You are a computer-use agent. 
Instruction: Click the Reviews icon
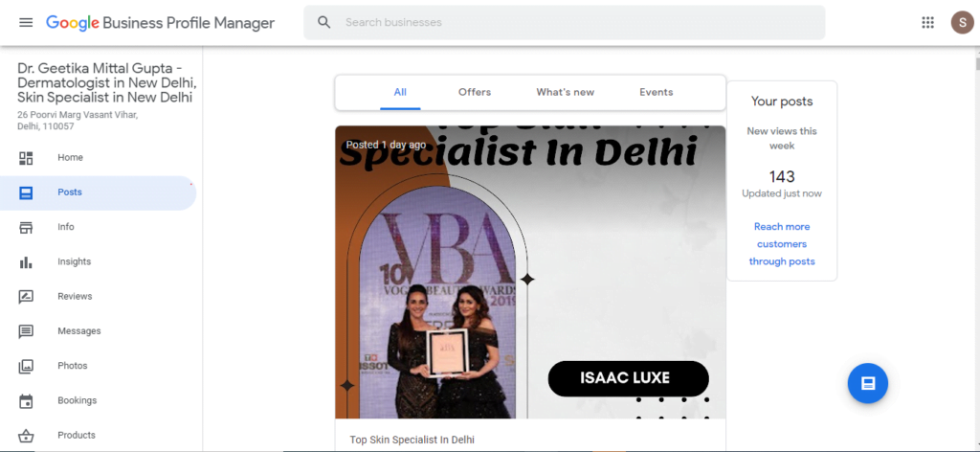pyautogui.click(x=26, y=297)
